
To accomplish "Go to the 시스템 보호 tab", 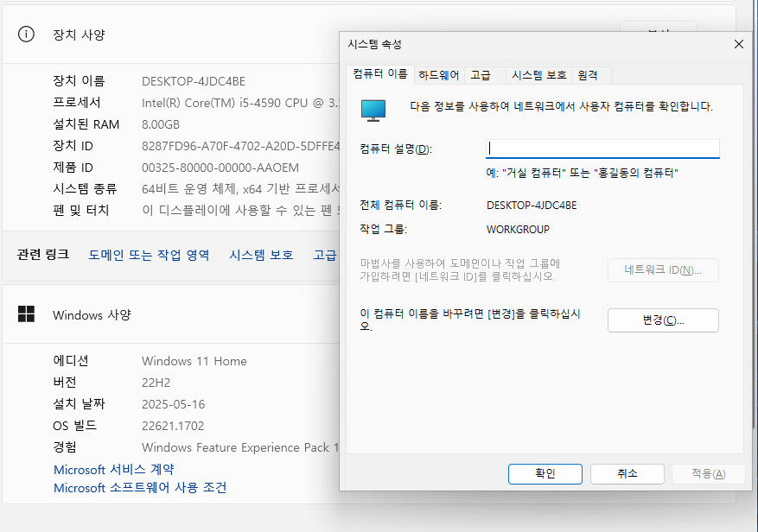I will point(538,75).
